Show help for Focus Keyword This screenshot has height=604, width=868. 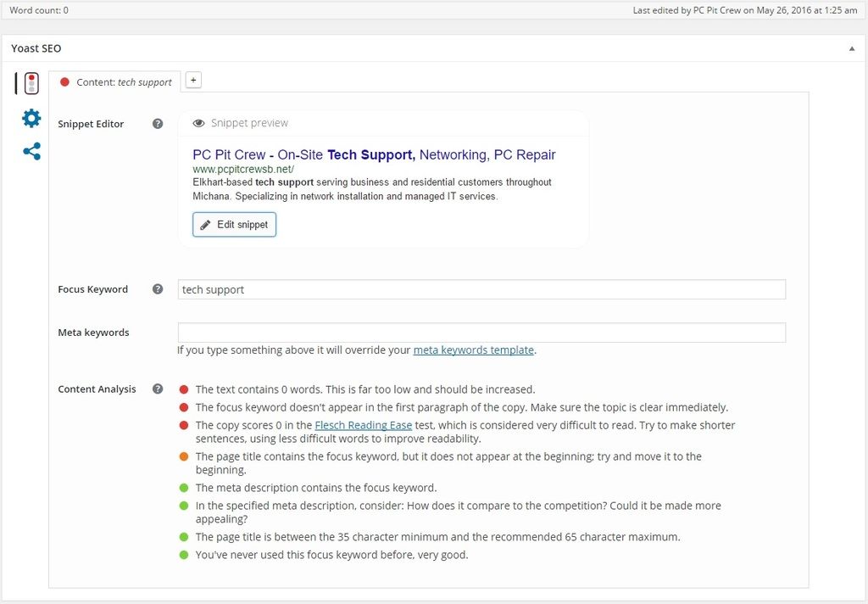coord(158,288)
